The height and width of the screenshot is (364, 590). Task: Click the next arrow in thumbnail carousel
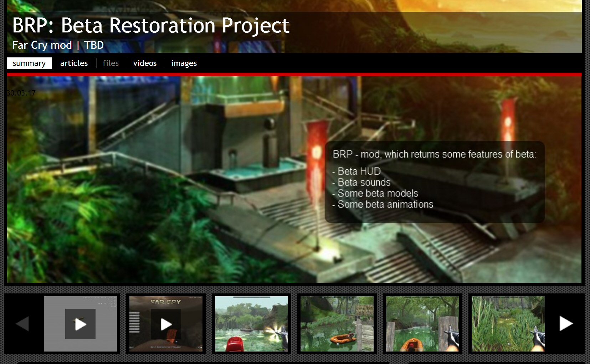(x=566, y=324)
